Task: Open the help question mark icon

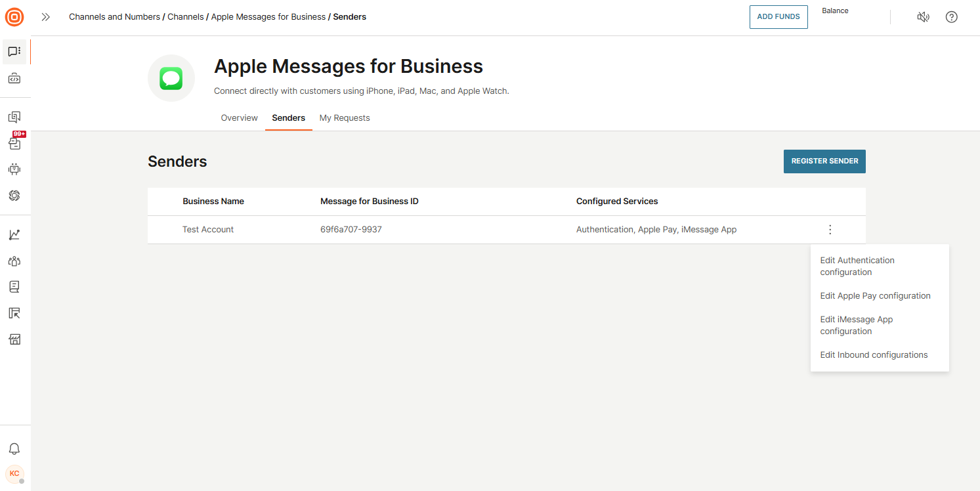Action: pyautogui.click(x=951, y=17)
